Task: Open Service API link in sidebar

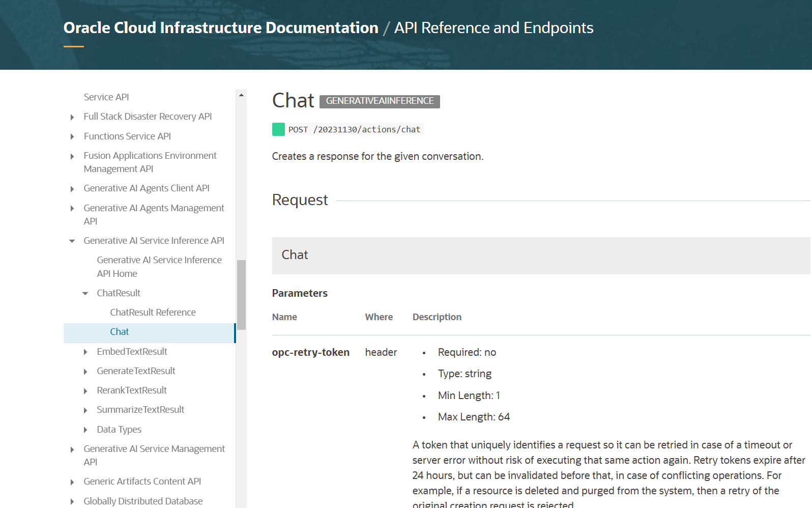Action: pyautogui.click(x=106, y=97)
